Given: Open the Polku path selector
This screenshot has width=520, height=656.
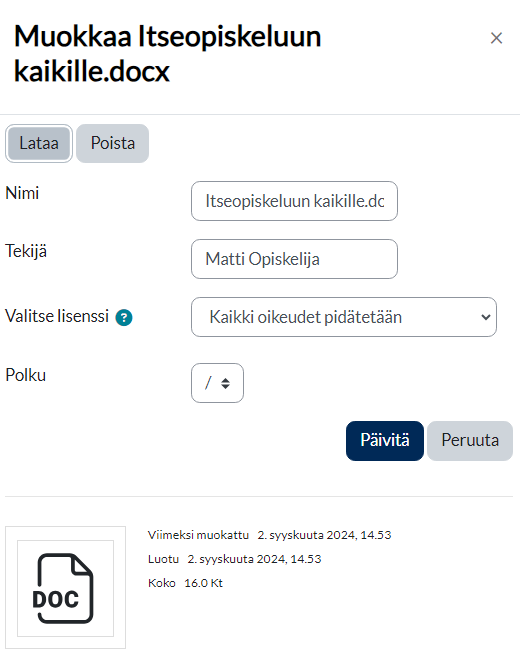Looking at the screenshot, I should [x=217, y=383].
